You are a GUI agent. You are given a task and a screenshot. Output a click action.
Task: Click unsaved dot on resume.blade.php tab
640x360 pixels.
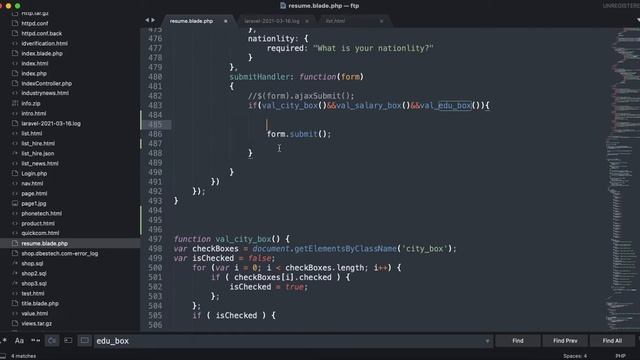click(x=225, y=21)
